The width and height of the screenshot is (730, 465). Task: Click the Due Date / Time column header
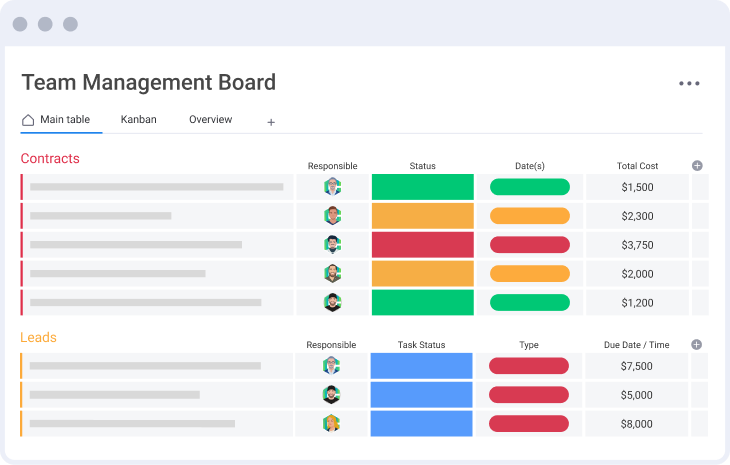pos(636,345)
